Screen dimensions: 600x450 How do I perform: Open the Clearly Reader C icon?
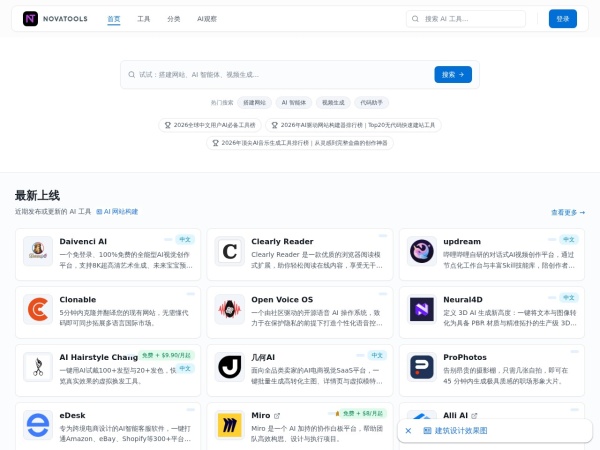pyautogui.click(x=230, y=251)
